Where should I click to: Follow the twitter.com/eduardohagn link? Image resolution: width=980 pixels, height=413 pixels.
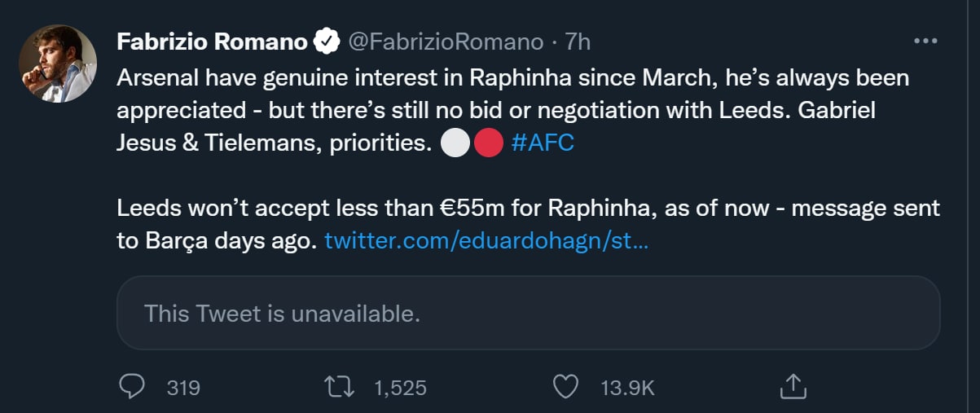click(486, 241)
